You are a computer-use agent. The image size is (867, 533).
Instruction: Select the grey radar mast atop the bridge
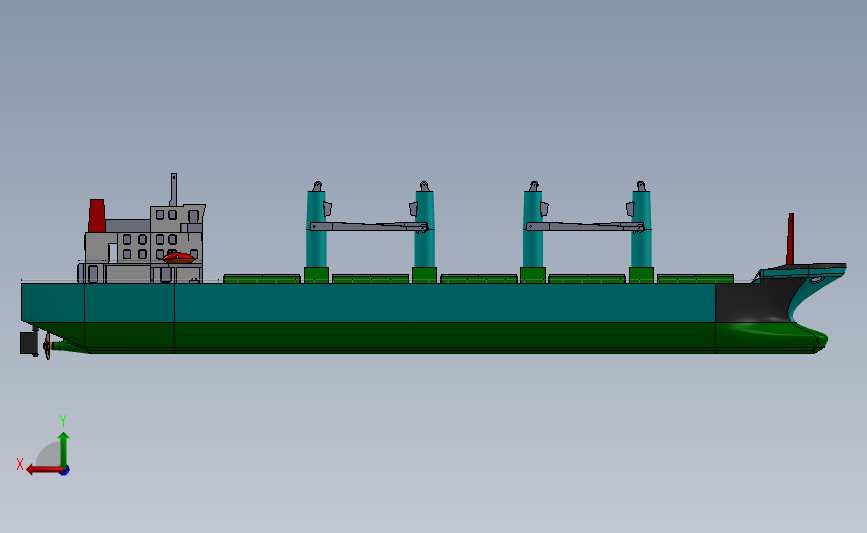click(174, 190)
